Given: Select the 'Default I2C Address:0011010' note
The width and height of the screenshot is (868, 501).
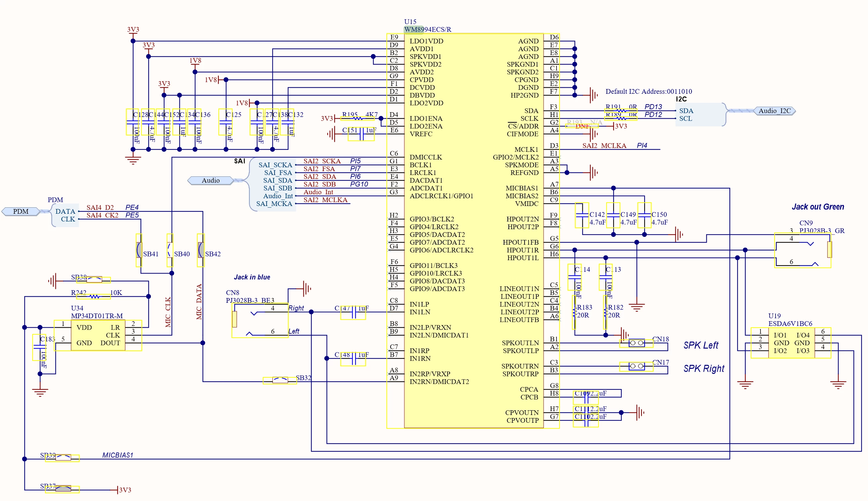Looking at the screenshot, I should [x=649, y=91].
